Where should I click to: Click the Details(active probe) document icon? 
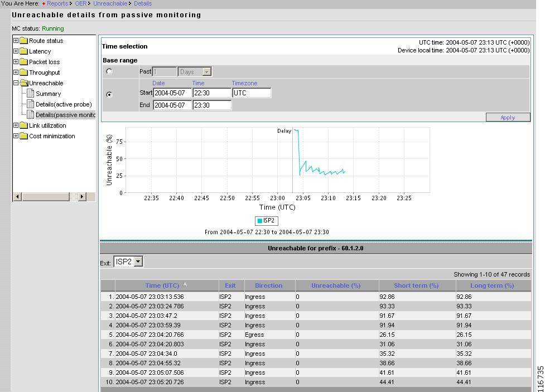(x=31, y=104)
